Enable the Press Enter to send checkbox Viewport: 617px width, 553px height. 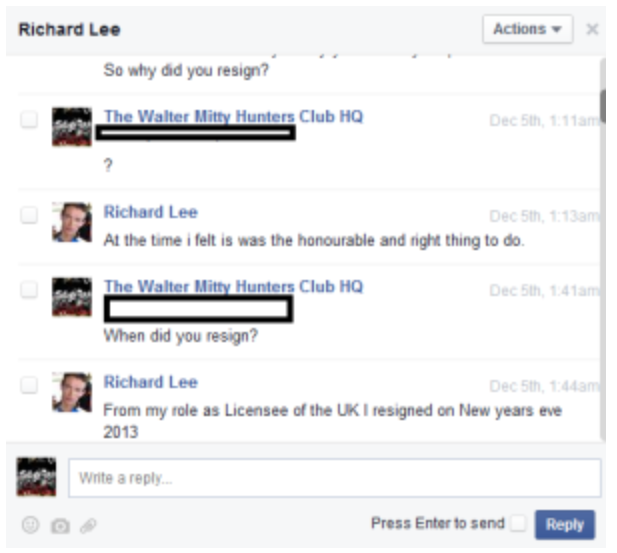(x=518, y=523)
